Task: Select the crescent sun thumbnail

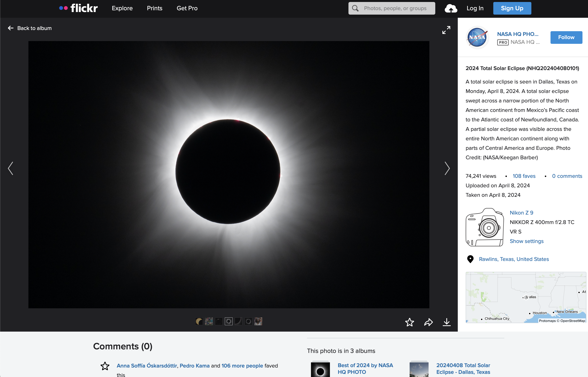Action: [x=199, y=321]
